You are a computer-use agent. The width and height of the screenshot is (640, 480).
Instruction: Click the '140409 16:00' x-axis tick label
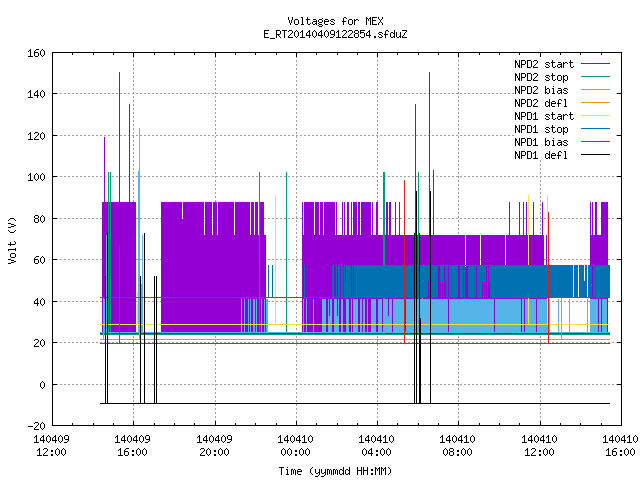tap(133, 446)
